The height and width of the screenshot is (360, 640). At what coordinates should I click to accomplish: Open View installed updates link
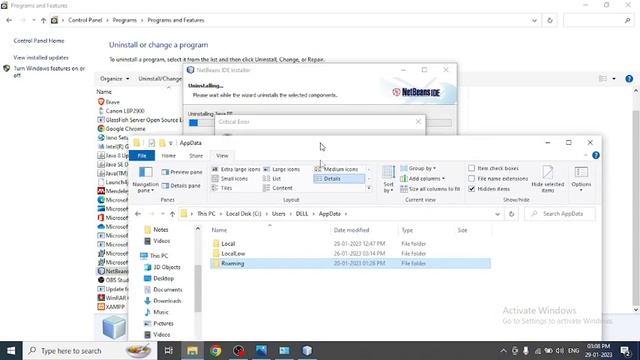41,58
